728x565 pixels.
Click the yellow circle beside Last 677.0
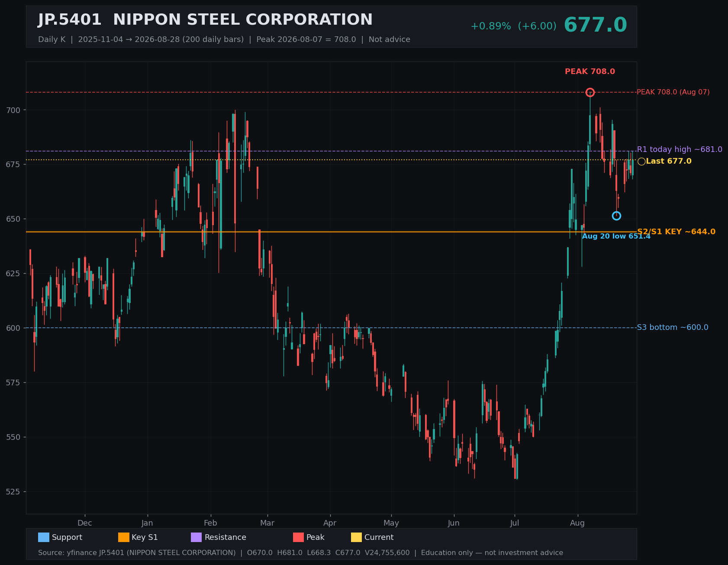click(641, 161)
